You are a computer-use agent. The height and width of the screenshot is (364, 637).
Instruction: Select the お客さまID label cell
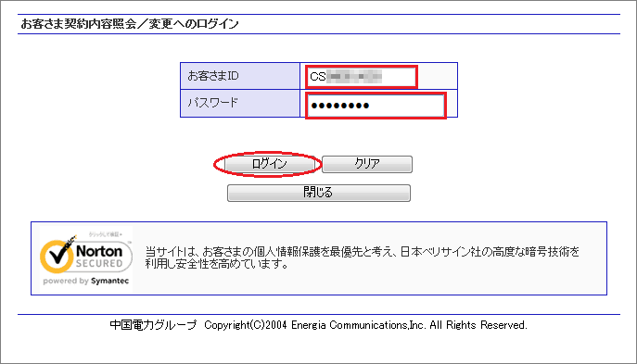(240, 76)
